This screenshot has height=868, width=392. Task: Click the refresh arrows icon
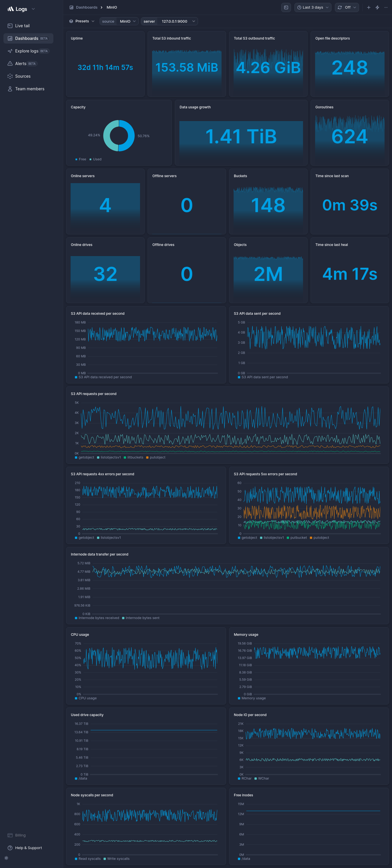(340, 7)
